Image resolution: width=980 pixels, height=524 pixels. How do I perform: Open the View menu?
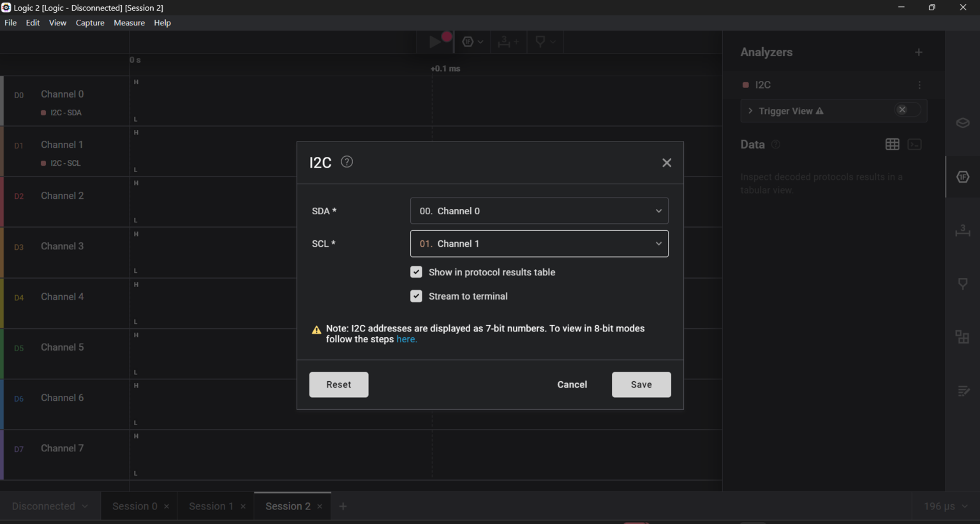57,23
